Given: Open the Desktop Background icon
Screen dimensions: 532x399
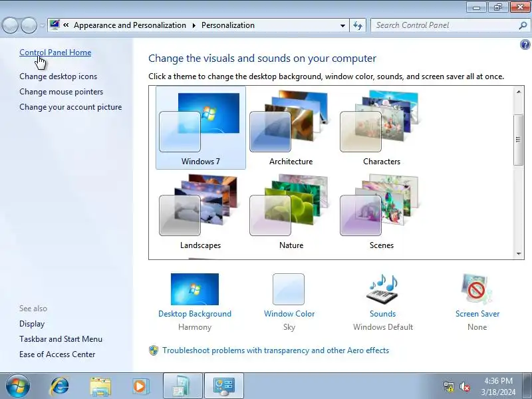Looking at the screenshot, I should [x=195, y=289].
